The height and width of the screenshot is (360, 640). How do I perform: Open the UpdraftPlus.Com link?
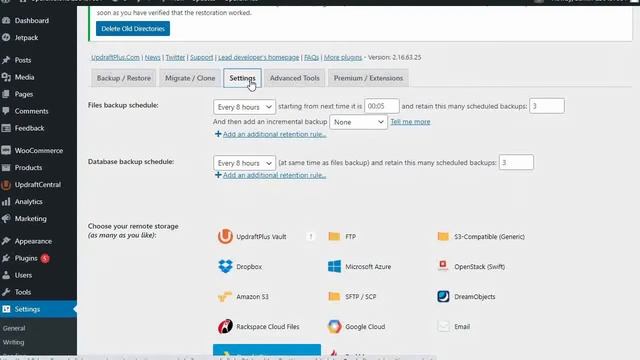click(115, 58)
